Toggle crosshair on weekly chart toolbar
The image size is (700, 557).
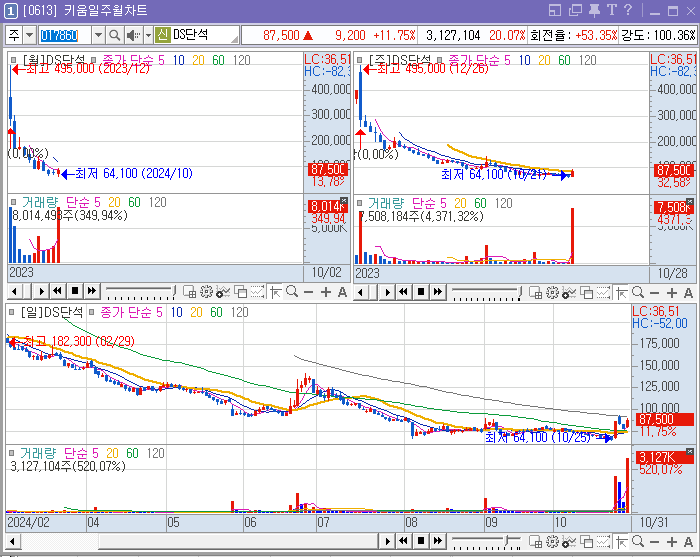pyautogui.click(x=621, y=293)
